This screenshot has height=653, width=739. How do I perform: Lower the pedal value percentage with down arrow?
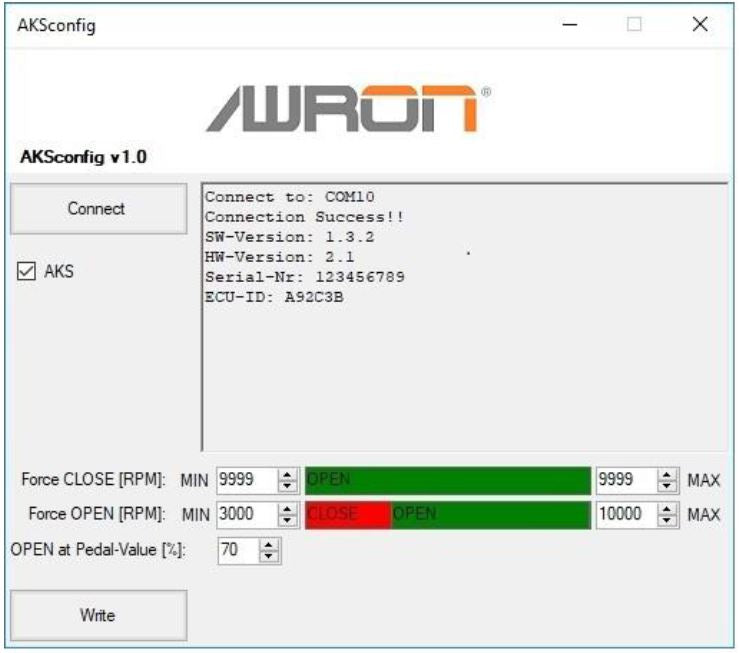coord(269,556)
